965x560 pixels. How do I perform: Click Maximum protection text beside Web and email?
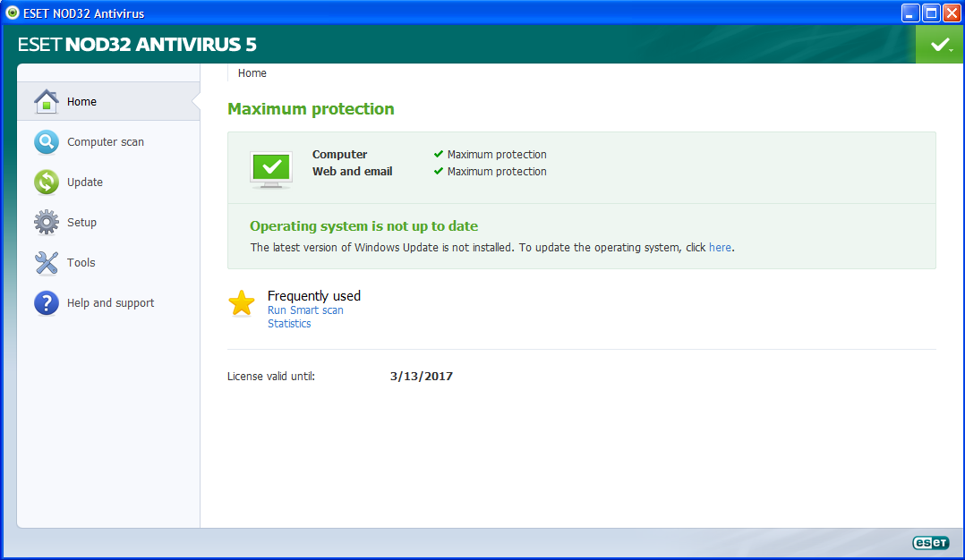(497, 172)
